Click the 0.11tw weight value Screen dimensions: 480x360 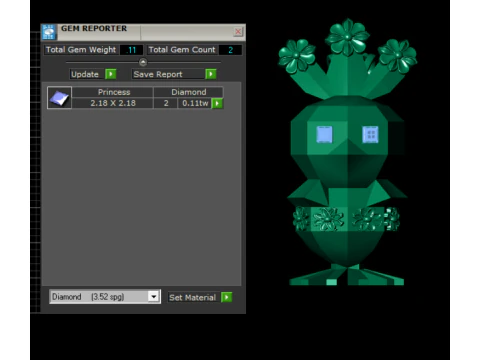(195, 103)
